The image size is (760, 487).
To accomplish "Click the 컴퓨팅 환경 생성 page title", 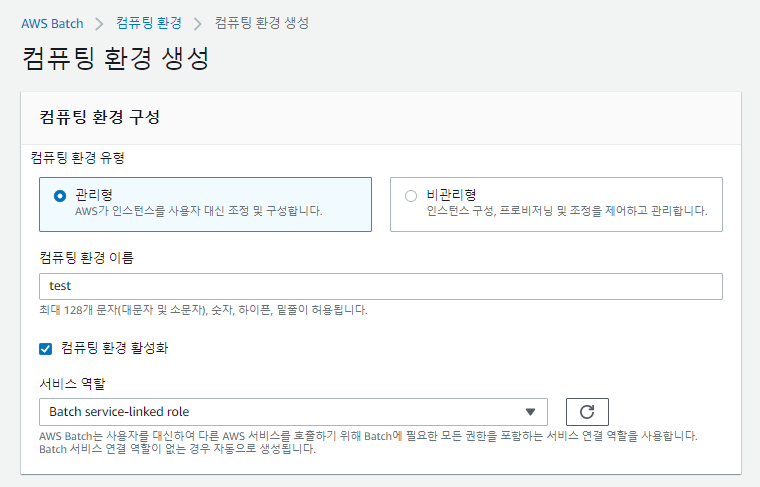I will click(x=115, y=58).
